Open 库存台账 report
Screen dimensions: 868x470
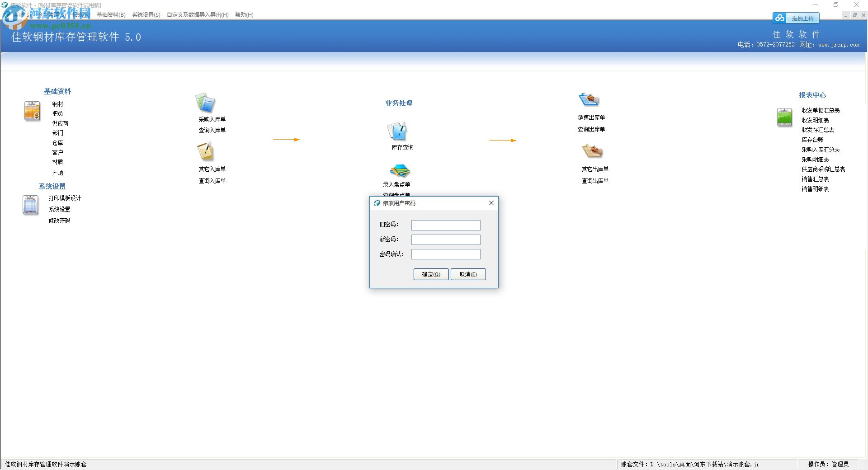coord(812,140)
